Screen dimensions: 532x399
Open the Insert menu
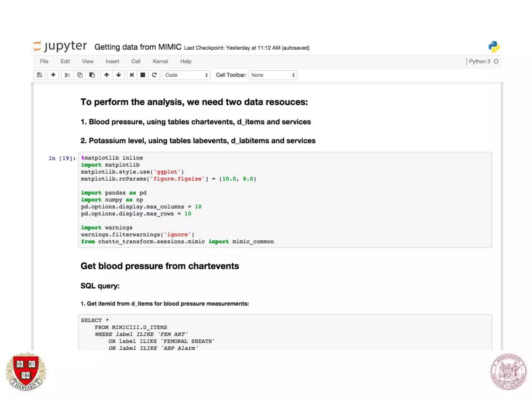coord(112,61)
